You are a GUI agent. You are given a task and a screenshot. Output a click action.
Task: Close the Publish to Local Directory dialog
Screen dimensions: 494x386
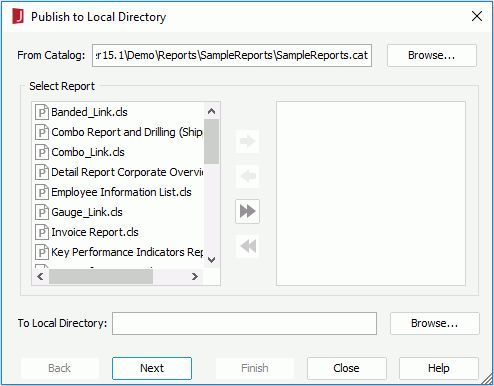pyautogui.click(x=477, y=16)
